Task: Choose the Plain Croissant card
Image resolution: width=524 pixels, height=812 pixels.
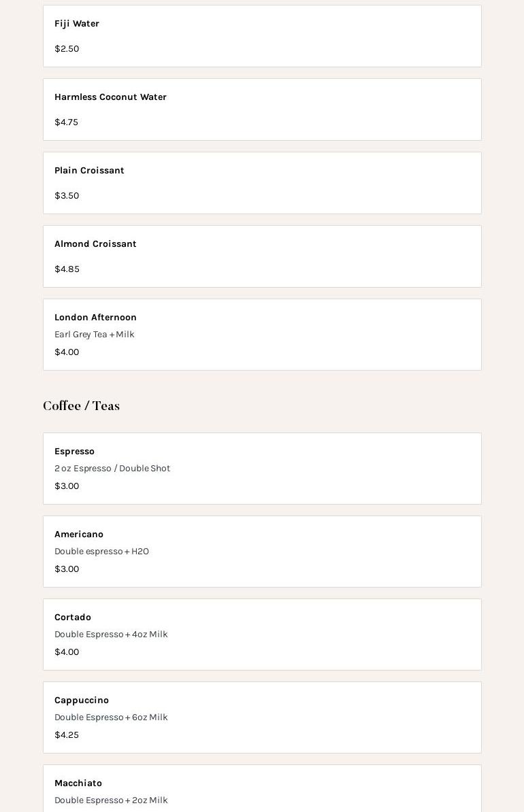Action: click(262, 183)
